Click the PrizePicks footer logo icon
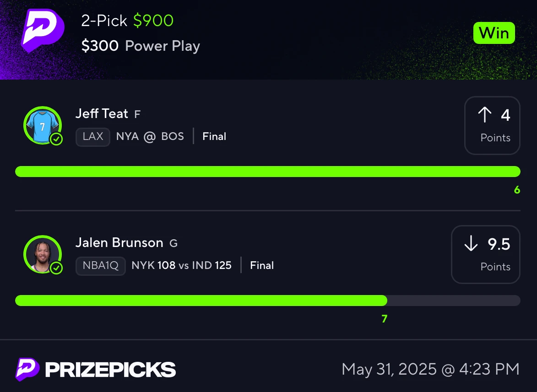Viewport: 537px width, 392px height. (27, 370)
